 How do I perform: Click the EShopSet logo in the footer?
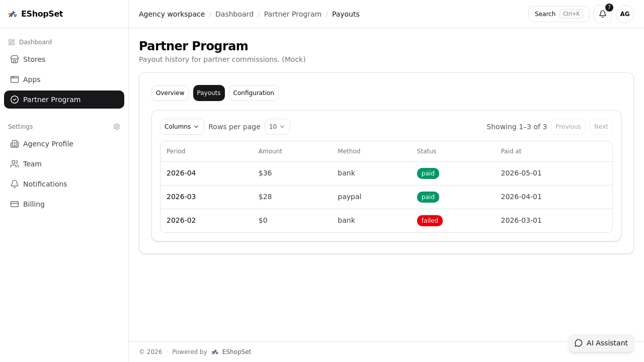215,352
